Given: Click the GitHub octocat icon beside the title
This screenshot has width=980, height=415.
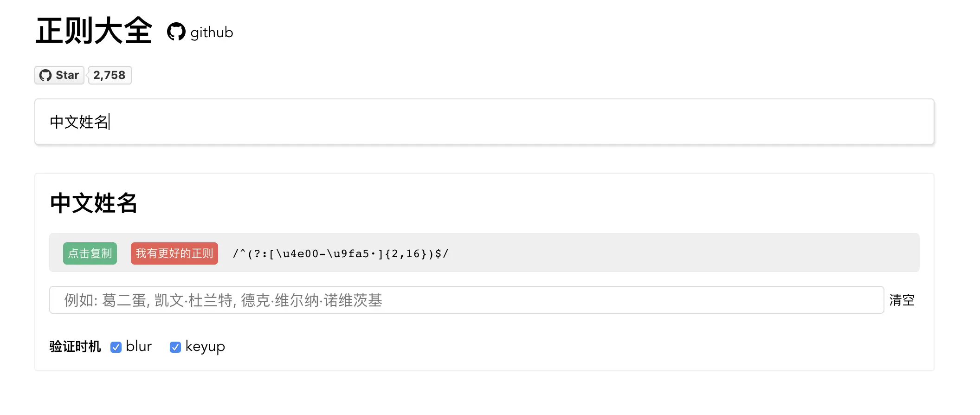Looking at the screenshot, I should tap(176, 32).
